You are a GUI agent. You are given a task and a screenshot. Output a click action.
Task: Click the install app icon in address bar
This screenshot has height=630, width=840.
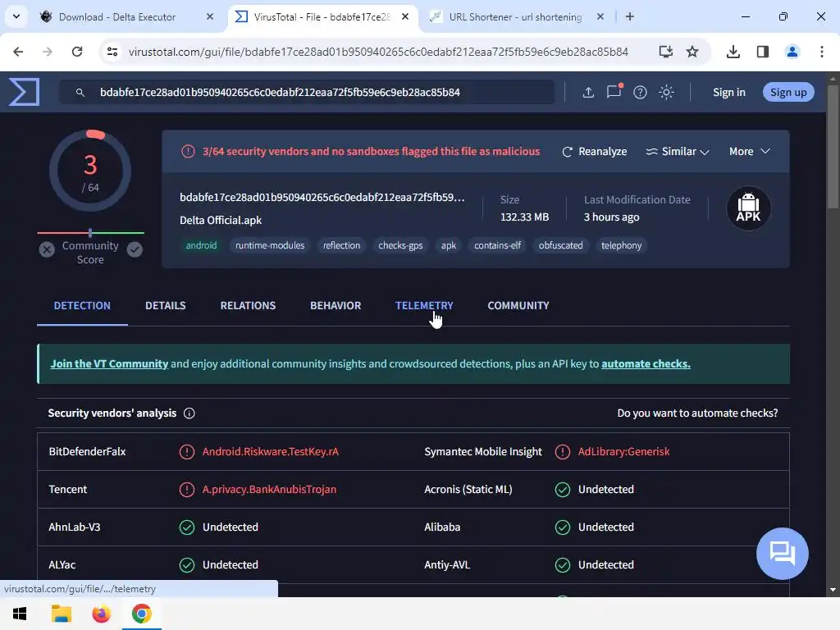point(666,52)
